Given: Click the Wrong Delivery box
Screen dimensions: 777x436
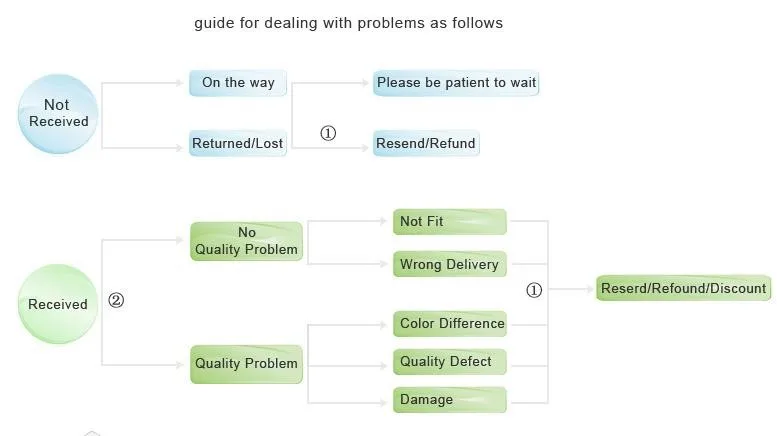Looking at the screenshot, I should [450, 264].
